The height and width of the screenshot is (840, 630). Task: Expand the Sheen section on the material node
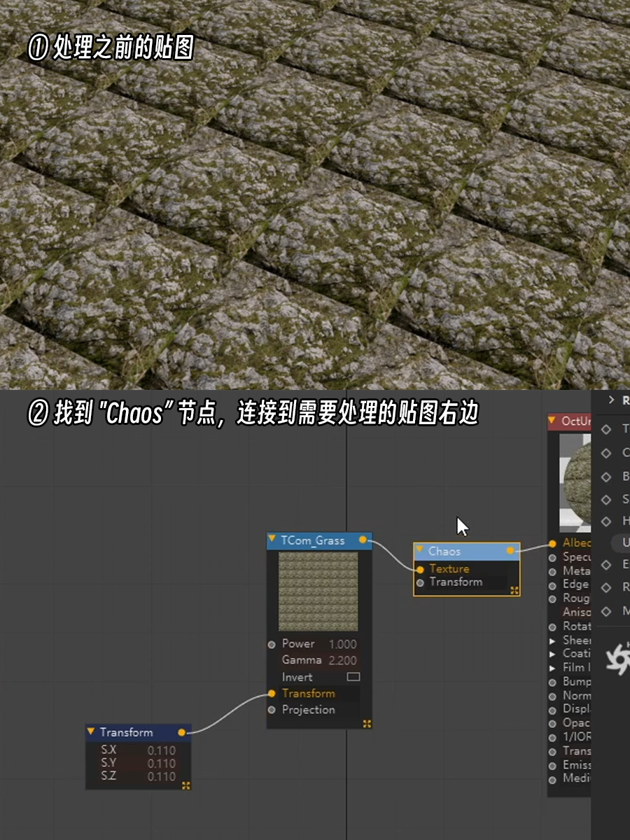551,640
